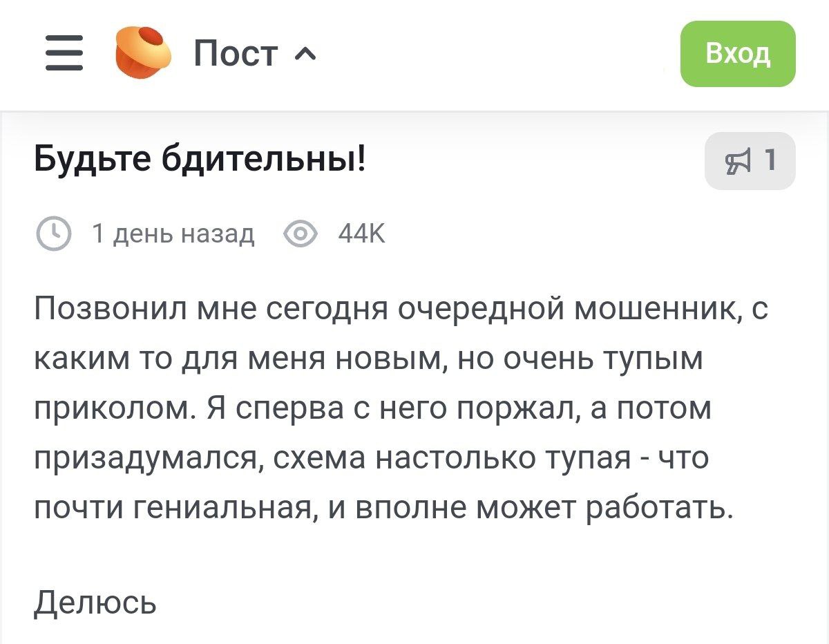Click the clock icon by post date
The image size is (829, 644).
51,235
